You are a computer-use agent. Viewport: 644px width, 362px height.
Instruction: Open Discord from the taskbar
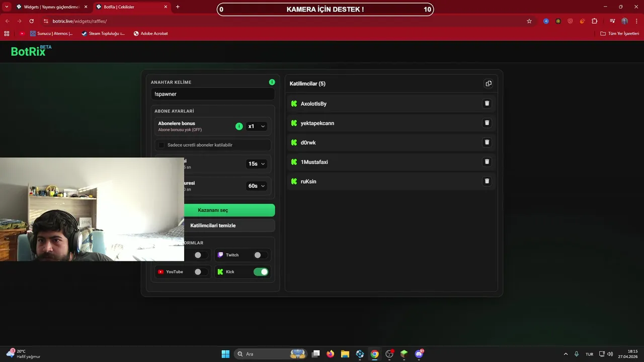pos(419,354)
